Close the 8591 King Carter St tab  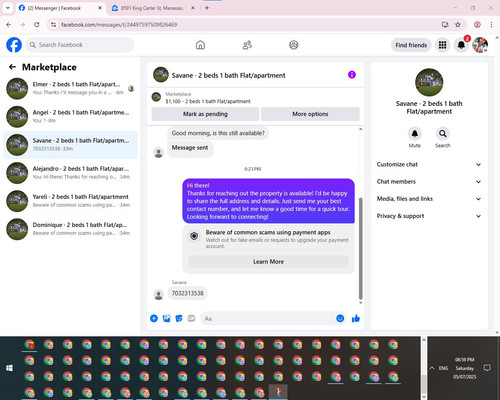[193, 8]
